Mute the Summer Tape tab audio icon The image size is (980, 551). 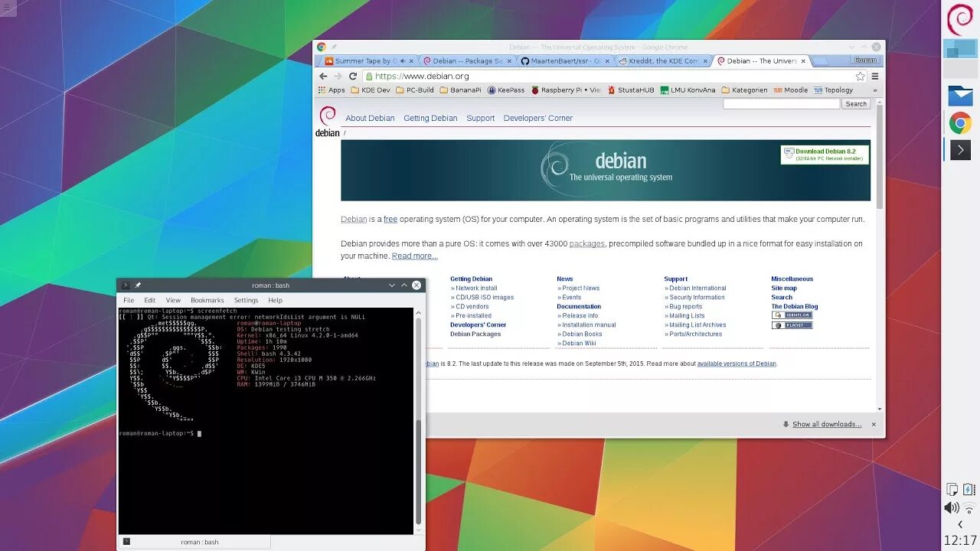(402, 60)
